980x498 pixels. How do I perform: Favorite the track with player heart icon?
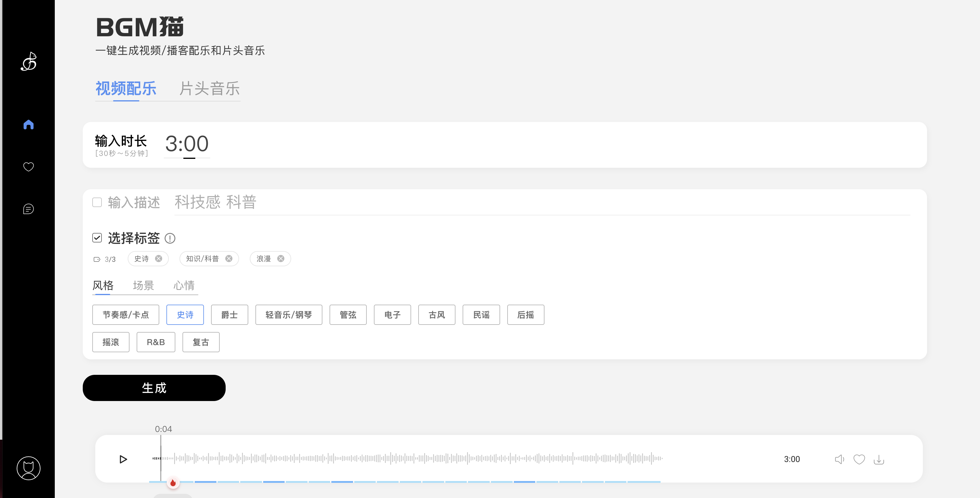(x=859, y=459)
